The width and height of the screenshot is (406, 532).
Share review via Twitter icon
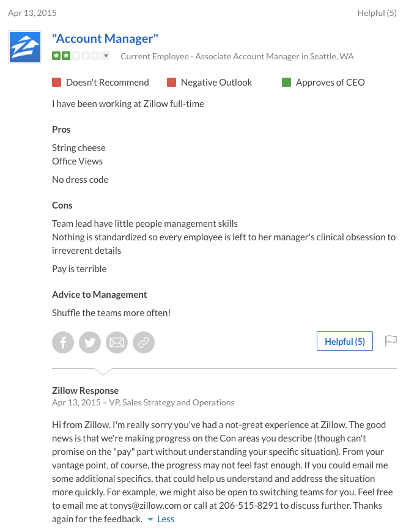click(90, 342)
